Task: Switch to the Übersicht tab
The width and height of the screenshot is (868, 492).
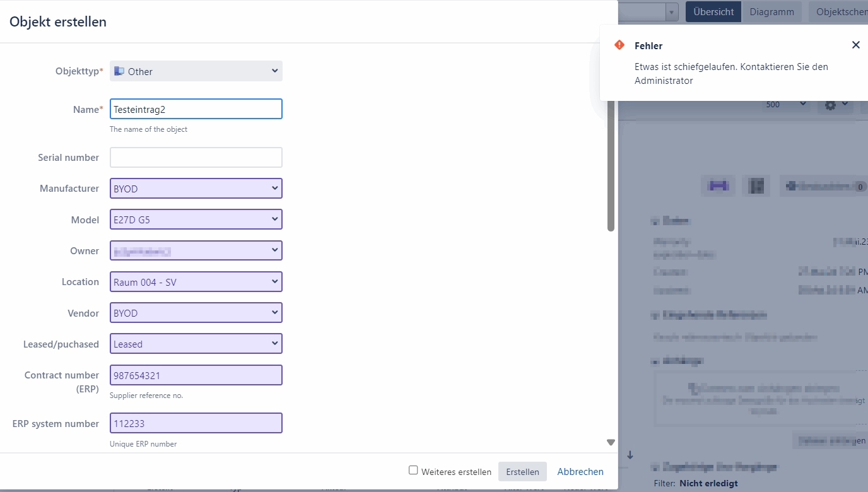Action: pos(713,11)
